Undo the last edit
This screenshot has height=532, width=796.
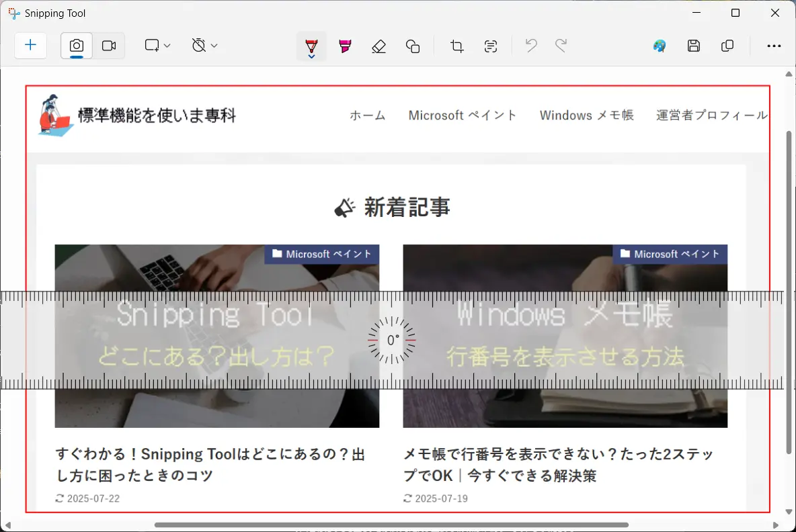(531, 46)
